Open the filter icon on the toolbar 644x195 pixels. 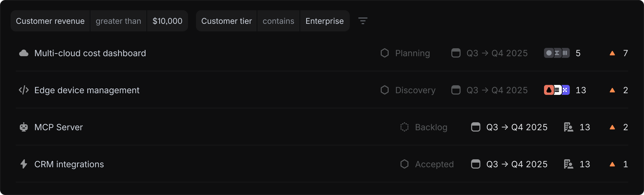click(x=363, y=21)
